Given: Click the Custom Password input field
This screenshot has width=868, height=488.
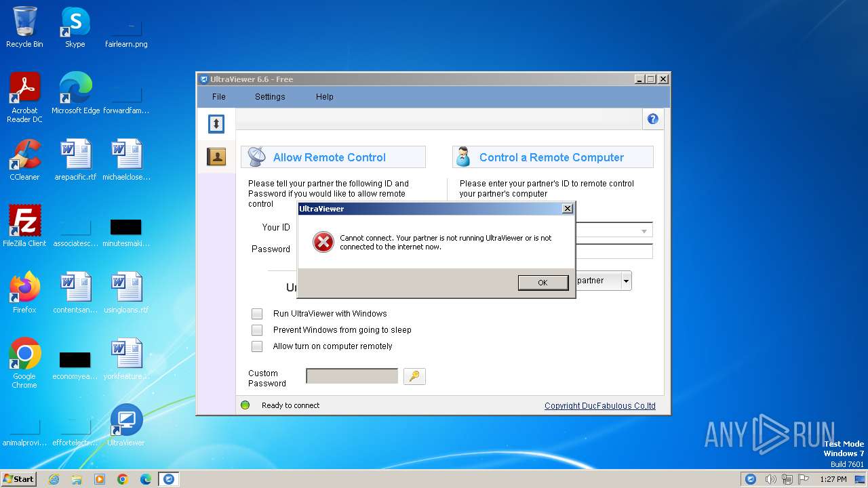Looking at the screenshot, I should coord(352,376).
